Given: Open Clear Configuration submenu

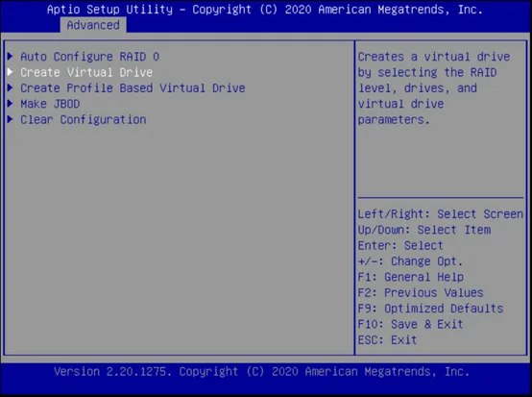Looking at the screenshot, I should [x=84, y=119].
